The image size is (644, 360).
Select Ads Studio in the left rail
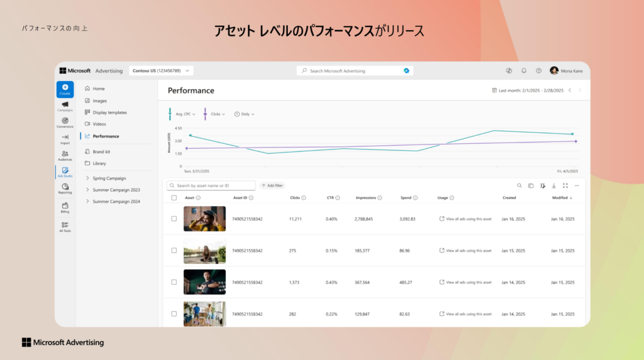[65, 172]
